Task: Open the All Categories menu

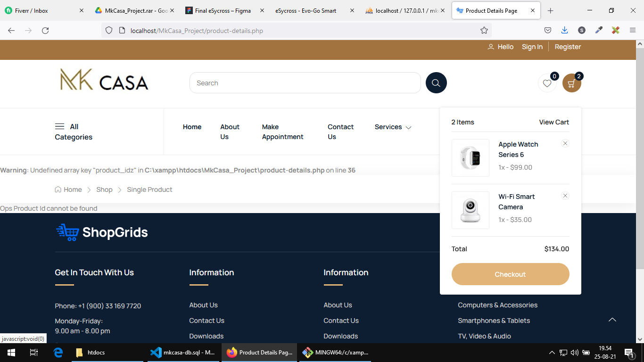Action: click(x=74, y=132)
